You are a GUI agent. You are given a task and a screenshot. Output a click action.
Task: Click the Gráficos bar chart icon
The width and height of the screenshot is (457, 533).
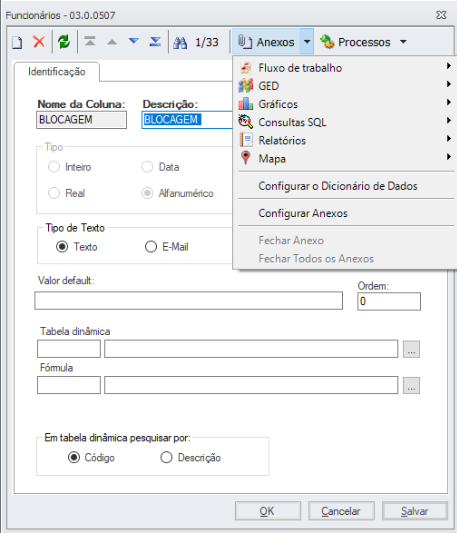click(246, 104)
